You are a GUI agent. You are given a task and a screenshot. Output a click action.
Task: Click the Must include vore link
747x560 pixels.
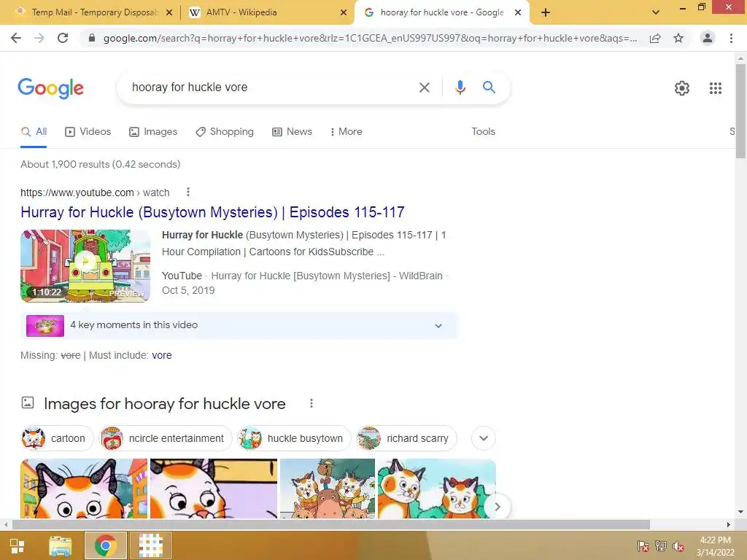[162, 356]
